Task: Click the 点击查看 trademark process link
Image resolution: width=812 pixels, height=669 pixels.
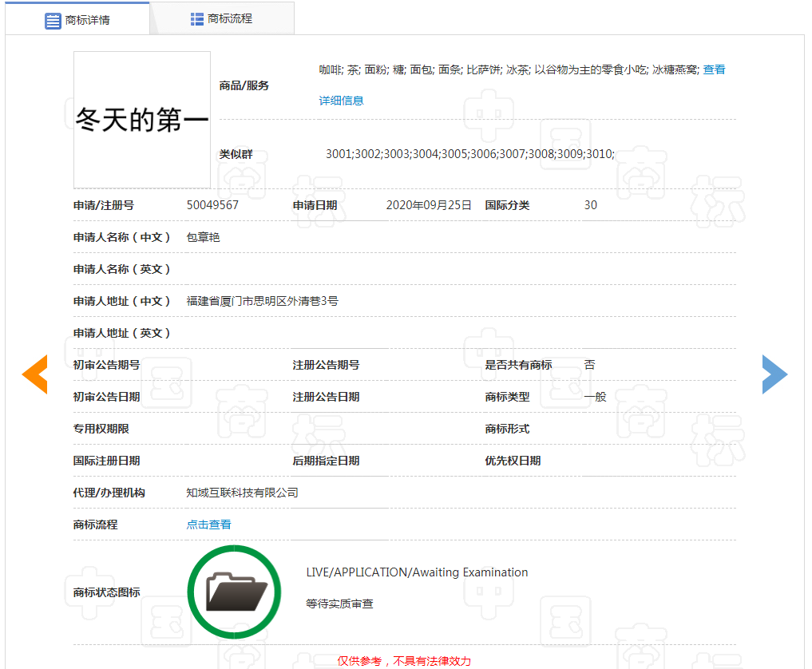Action: (209, 525)
